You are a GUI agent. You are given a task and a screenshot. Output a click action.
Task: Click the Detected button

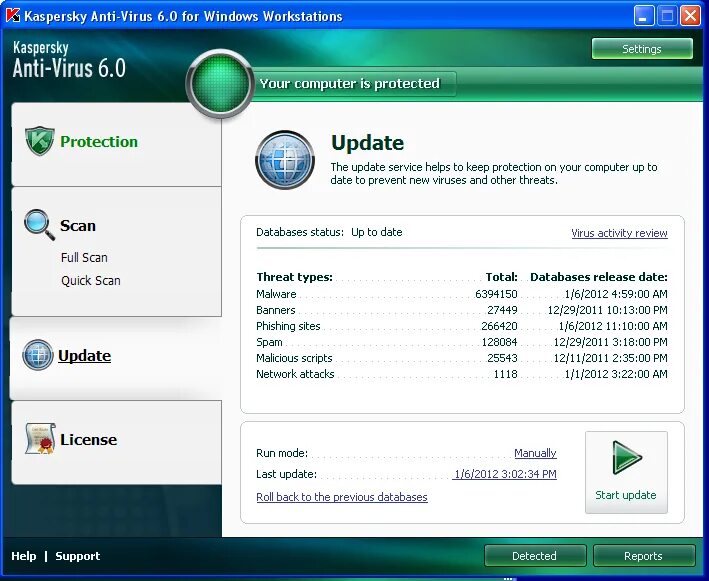[535, 556]
